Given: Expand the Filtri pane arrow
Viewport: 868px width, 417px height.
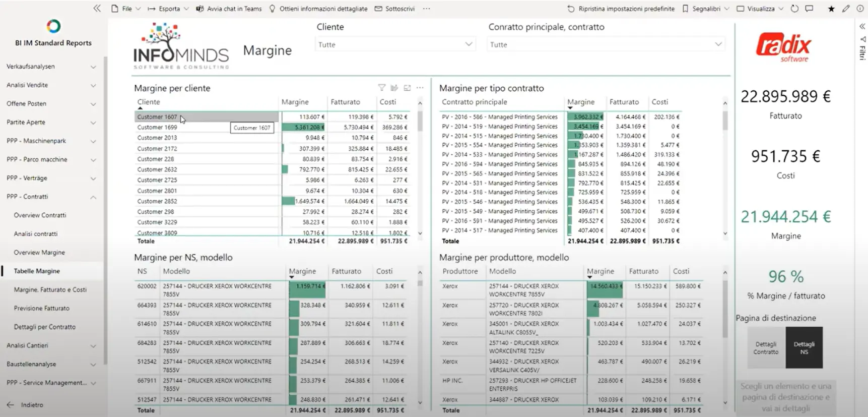Looking at the screenshot, I should (x=862, y=26).
